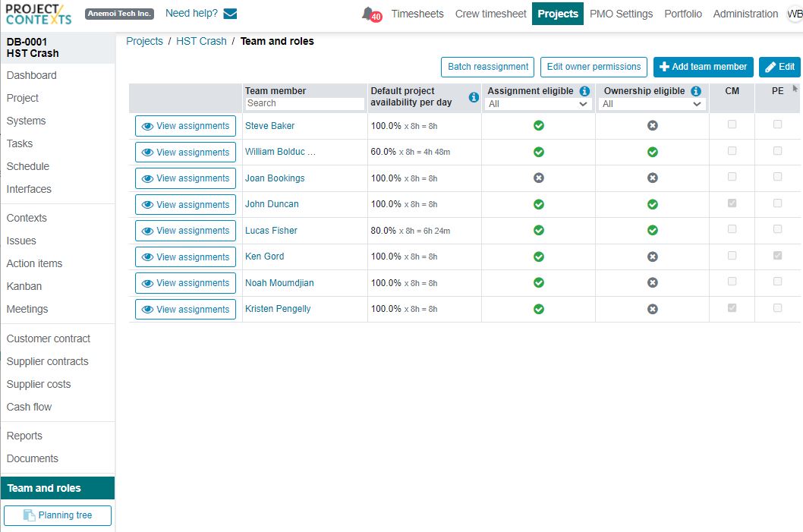Click Kristen Pengelly's ownership eligible cross icon
The image size is (803, 532).
pos(653,309)
